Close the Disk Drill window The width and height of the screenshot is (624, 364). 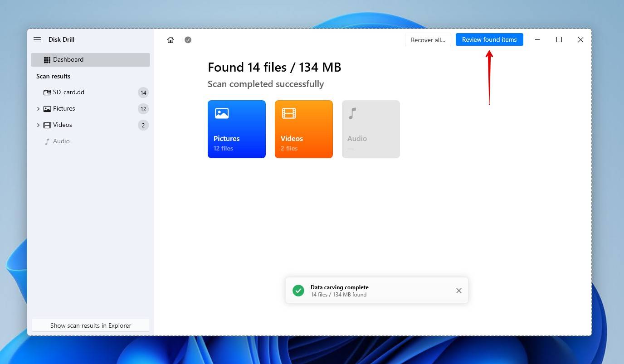coord(580,39)
